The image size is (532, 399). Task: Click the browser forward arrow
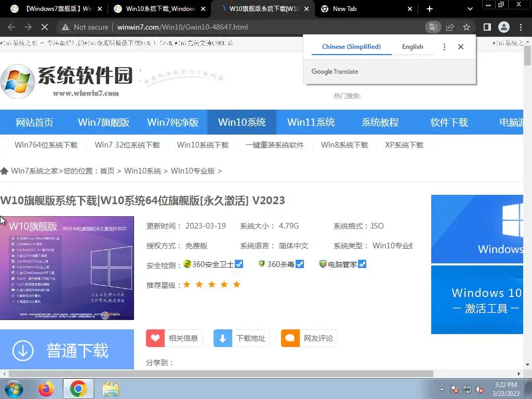coord(28,27)
